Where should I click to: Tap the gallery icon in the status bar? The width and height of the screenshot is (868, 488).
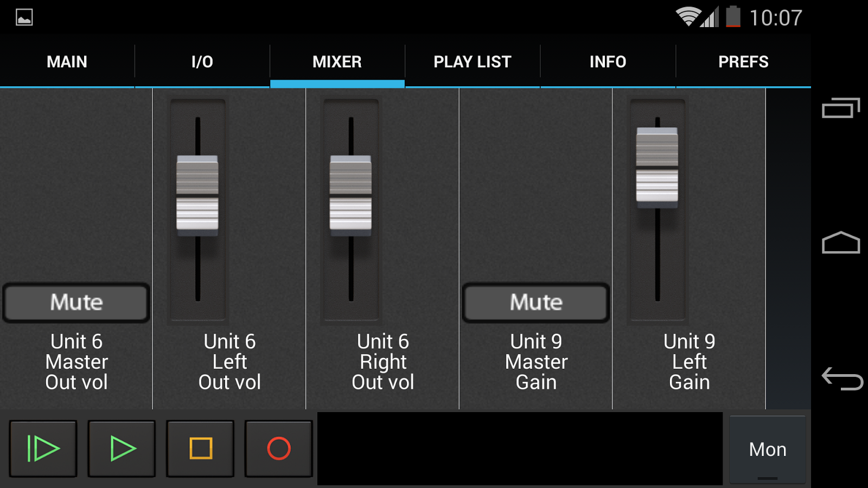click(x=24, y=17)
